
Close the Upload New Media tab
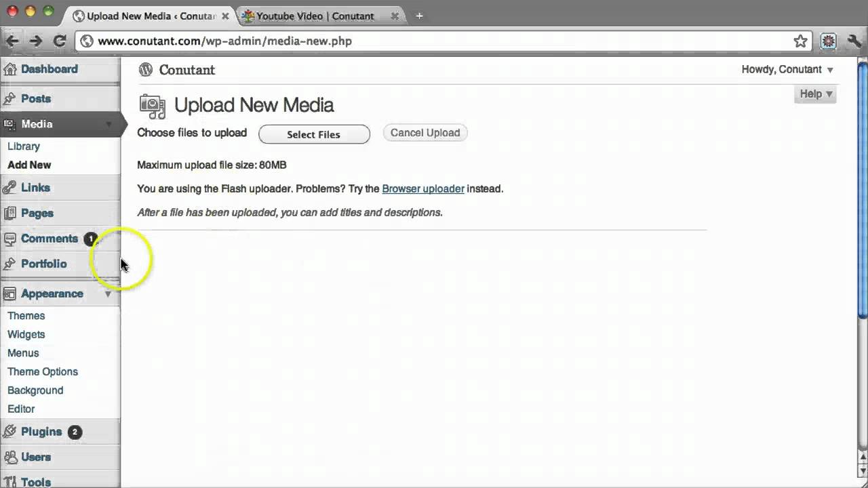pos(225,16)
